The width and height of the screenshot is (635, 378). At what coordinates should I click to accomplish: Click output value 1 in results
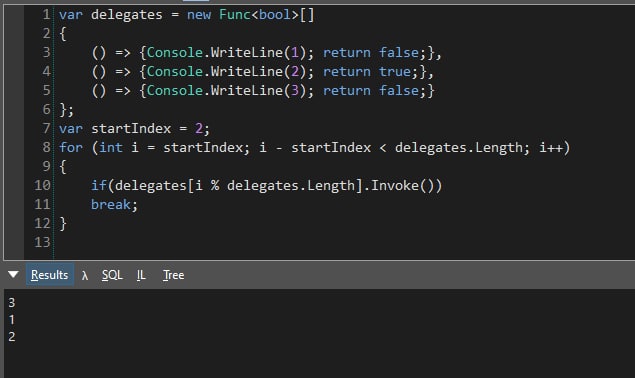pyautogui.click(x=12, y=320)
